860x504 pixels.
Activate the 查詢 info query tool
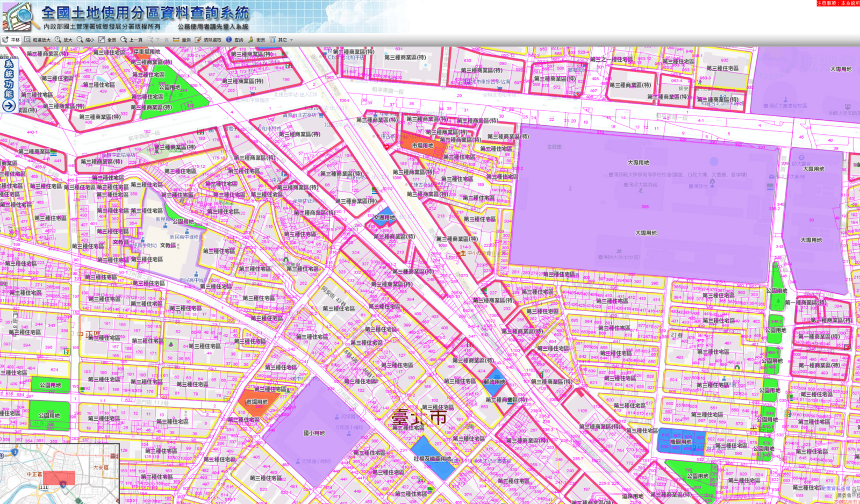pos(234,40)
